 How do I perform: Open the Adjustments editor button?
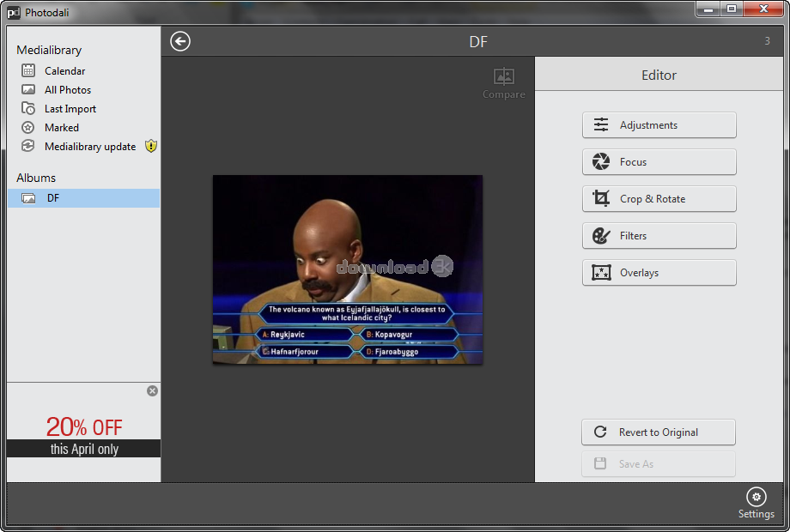[x=659, y=124]
